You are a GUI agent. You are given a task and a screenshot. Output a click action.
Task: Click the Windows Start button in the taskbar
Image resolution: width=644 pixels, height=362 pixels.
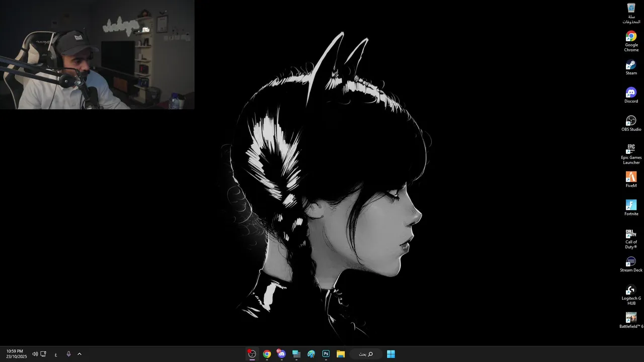[x=391, y=354]
